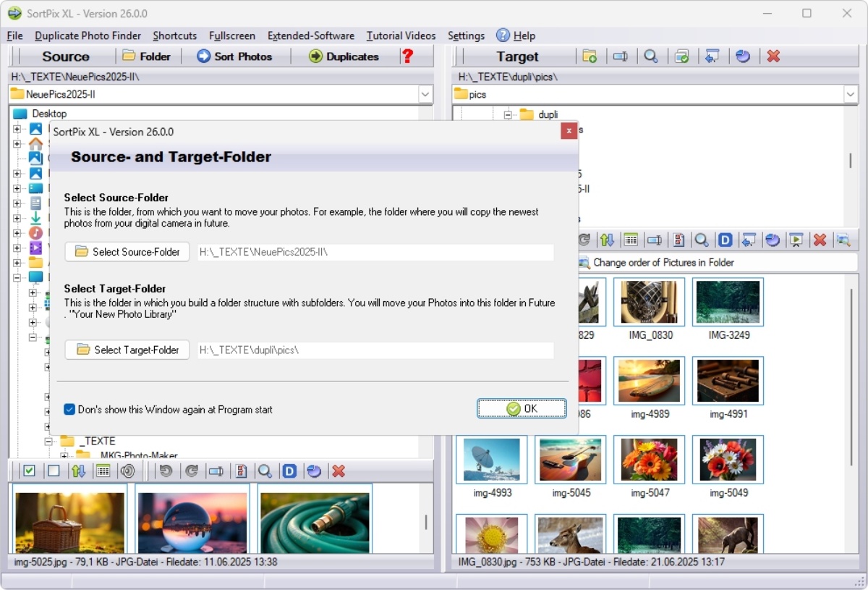Open the Tutorial Videos menu
The image size is (868, 590).
(401, 35)
